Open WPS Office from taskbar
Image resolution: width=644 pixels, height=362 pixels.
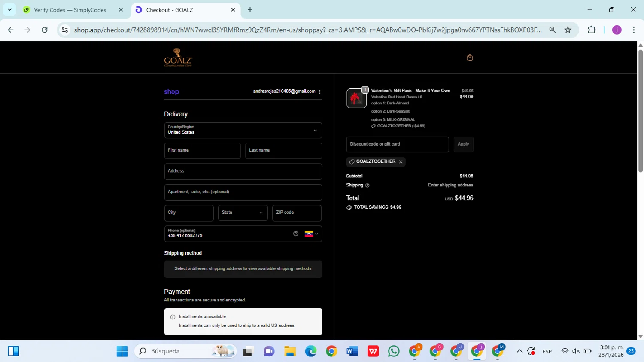click(x=373, y=351)
